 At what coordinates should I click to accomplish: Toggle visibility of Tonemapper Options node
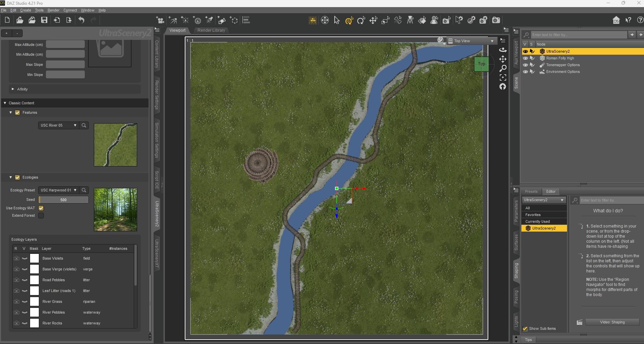(x=525, y=65)
